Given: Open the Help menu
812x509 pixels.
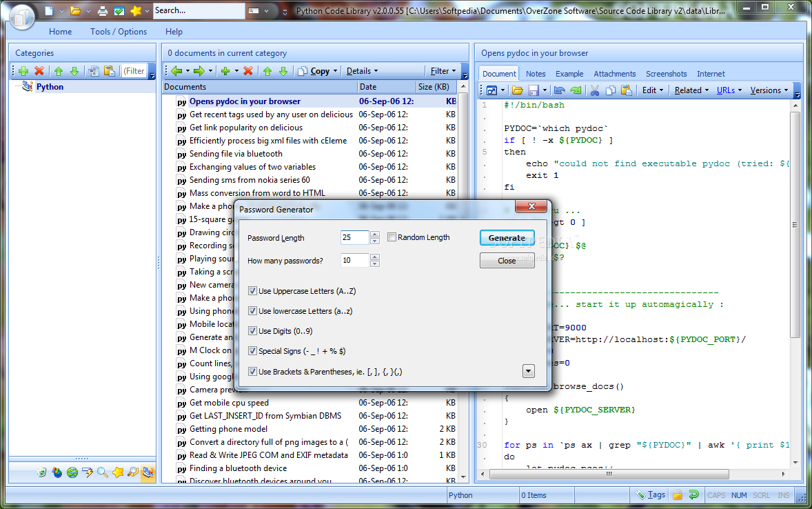Looking at the screenshot, I should (174, 32).
